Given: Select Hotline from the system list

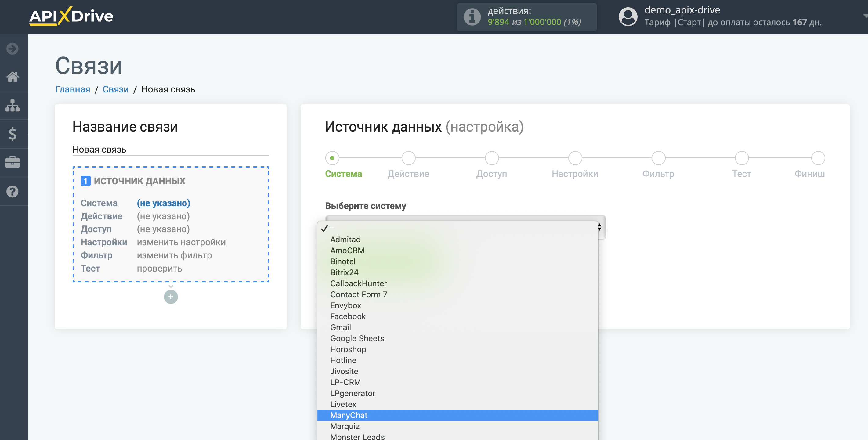Looking at the screenshot, I should (x=458, y=360).
